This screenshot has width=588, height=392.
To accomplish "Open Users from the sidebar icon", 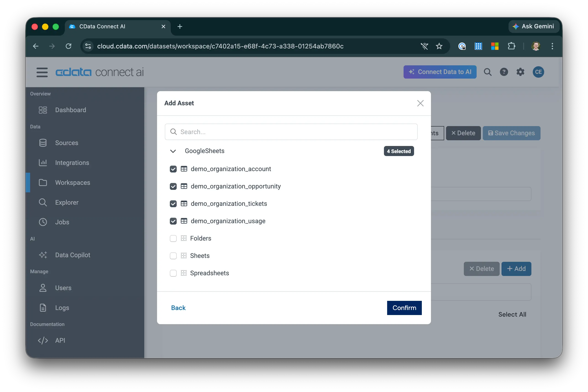I will pyautogui.click(x=43, y=288).
